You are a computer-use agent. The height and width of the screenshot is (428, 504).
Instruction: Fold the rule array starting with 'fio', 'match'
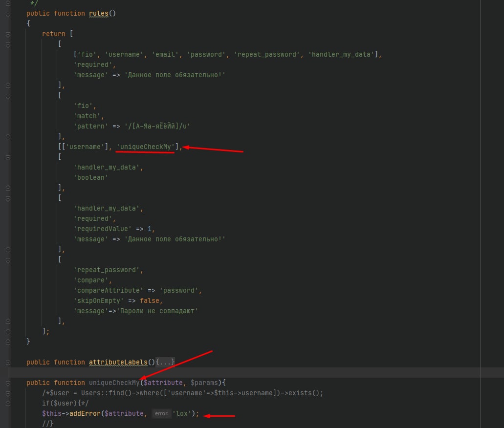tap(8, 96)
